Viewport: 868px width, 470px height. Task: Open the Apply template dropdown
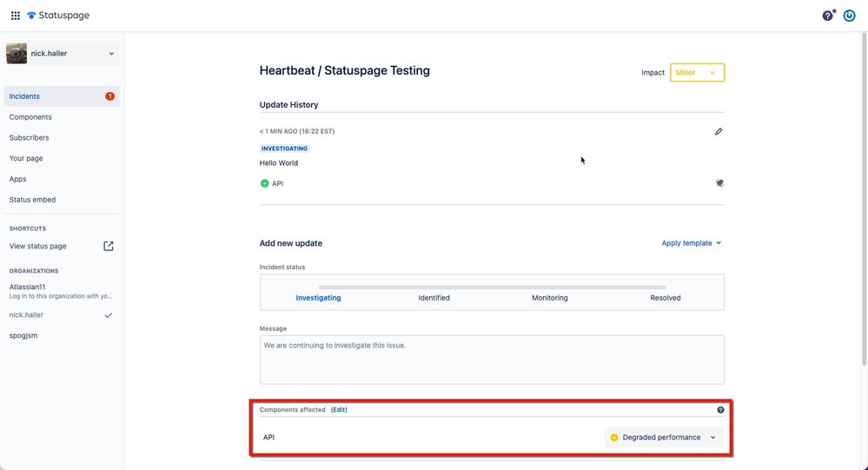pyautogui.click(x=692, y=243)
